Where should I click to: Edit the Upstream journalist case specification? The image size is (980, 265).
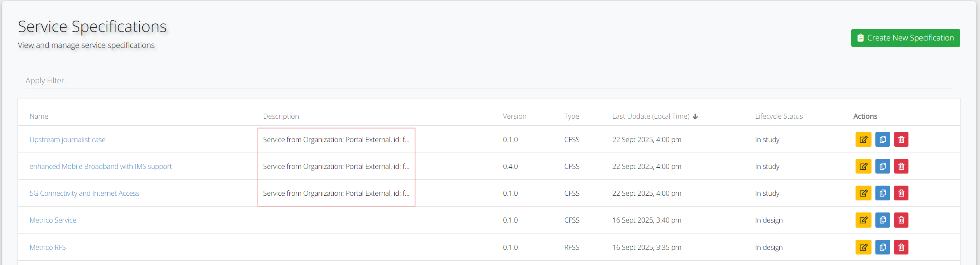[x=863, y=140]
